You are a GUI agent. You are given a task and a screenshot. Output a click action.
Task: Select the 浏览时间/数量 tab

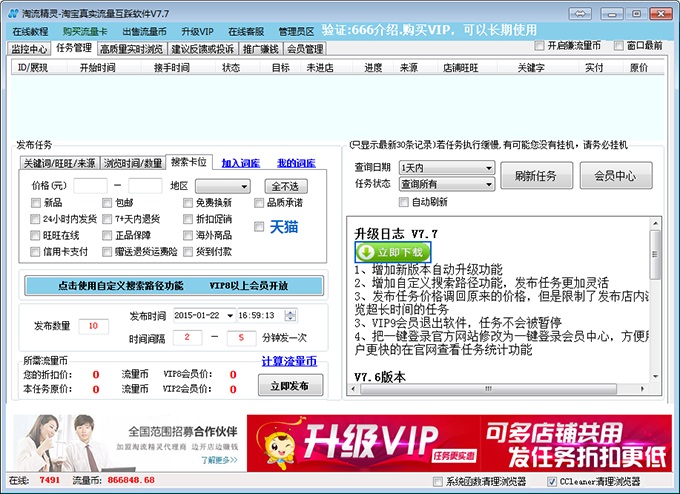(133, 163)
